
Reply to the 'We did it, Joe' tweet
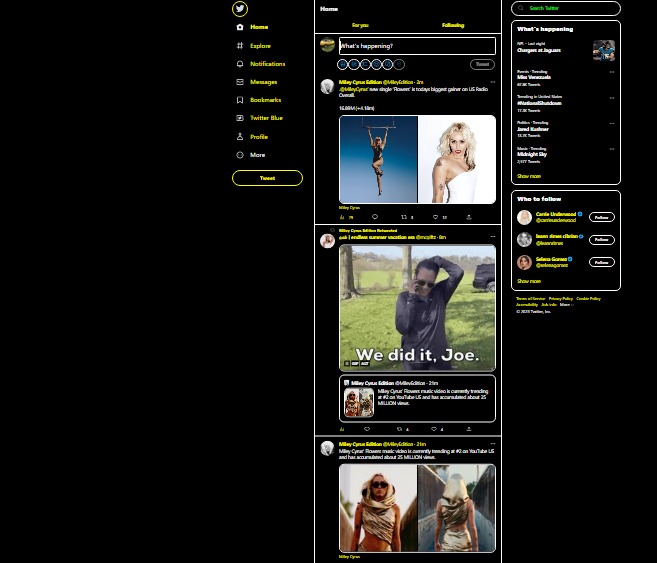click(367, 429)
